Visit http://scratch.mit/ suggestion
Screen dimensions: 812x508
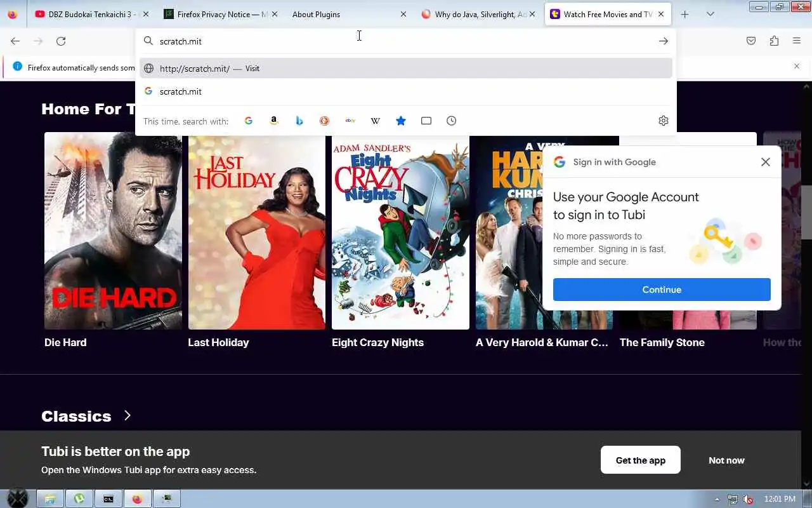coord(406,68)
